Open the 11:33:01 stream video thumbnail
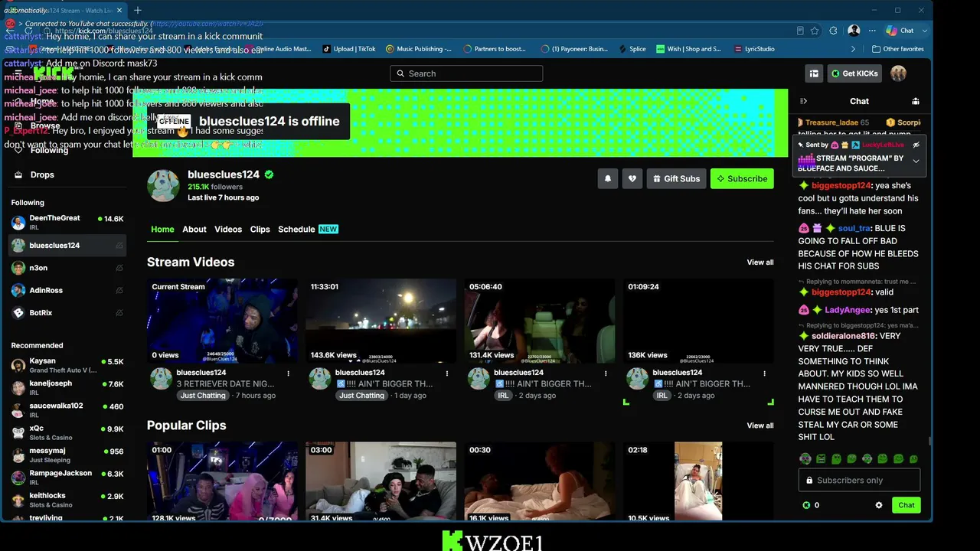This screenshot has width=980, height=551. click(381, 321)
